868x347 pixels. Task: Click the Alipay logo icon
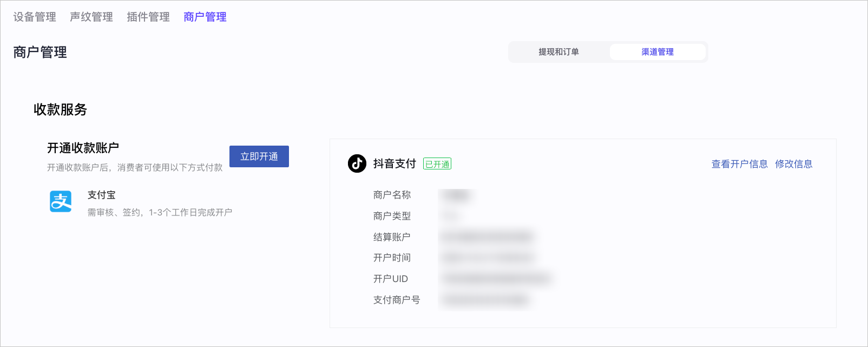(61, 201)
